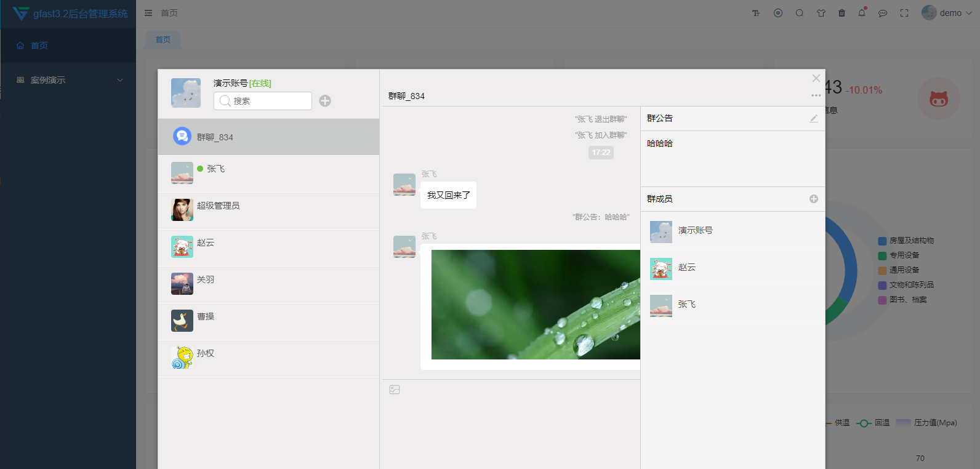This screenshot has height=469, width=980.
Task: Click the font size icon in the header
Action: [756, 13]
